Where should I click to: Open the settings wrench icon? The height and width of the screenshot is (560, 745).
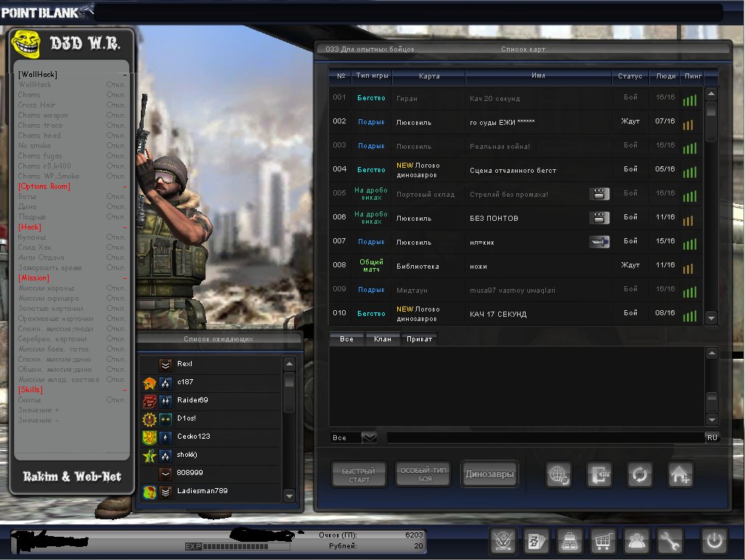(x=669, y=541)
